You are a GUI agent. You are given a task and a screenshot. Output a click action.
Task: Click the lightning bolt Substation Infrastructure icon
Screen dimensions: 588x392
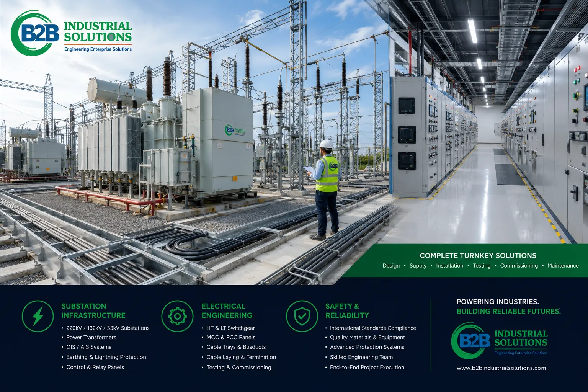pyautogui.click(x=38, y=316)
